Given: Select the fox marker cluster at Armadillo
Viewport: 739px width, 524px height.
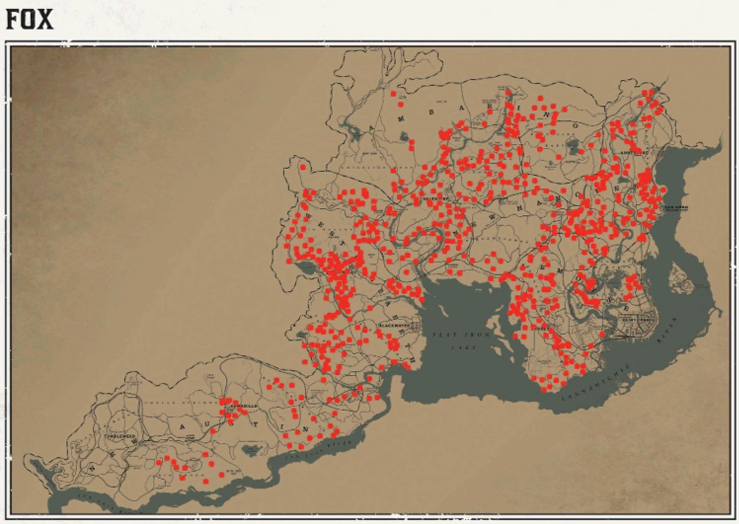Looking at the screenshot, I should coord(230,407).
